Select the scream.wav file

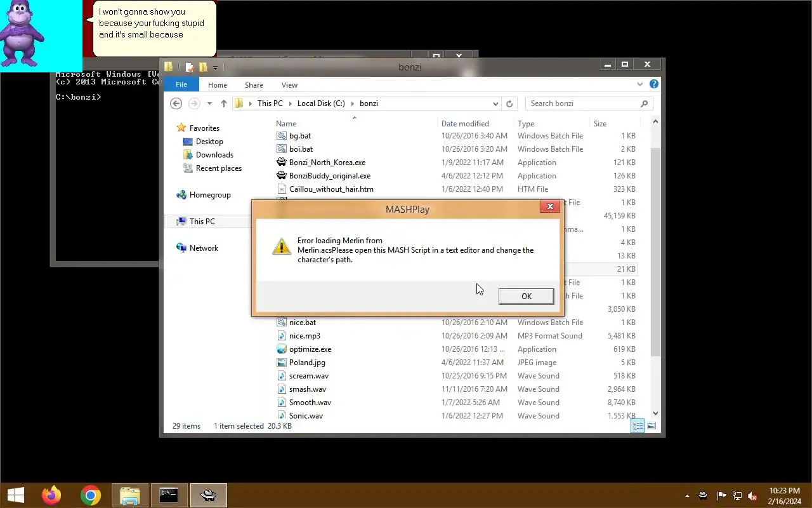(308, 376)
